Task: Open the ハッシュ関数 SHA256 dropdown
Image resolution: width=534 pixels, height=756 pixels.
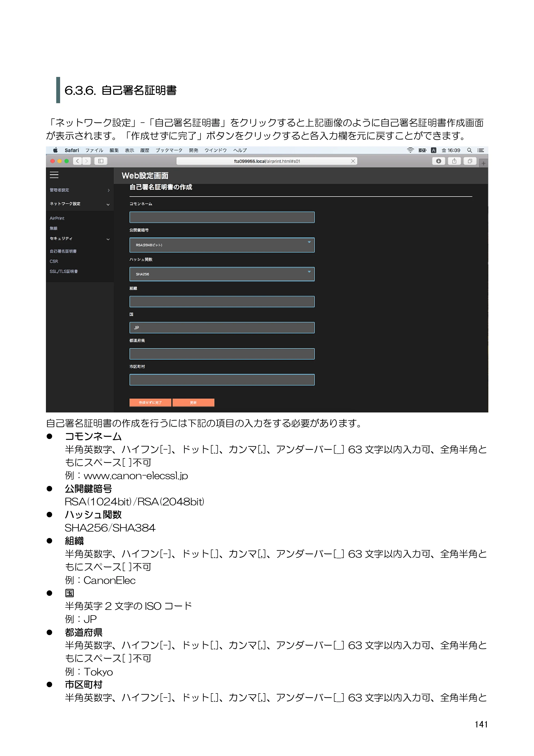Action: coord(222,274)
